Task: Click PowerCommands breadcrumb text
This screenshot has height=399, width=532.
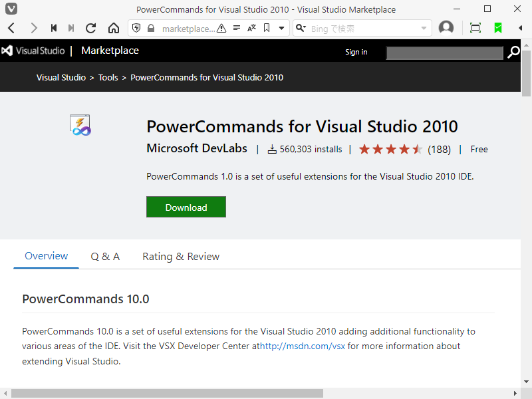Action: pyautogui.click(x=207, y=77)
